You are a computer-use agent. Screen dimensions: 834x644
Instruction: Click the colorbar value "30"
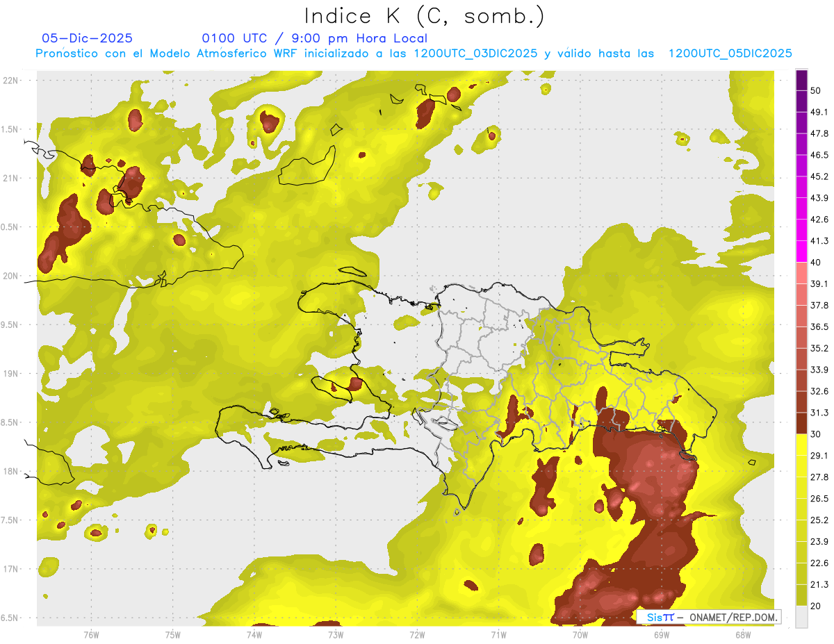(817, 434)
